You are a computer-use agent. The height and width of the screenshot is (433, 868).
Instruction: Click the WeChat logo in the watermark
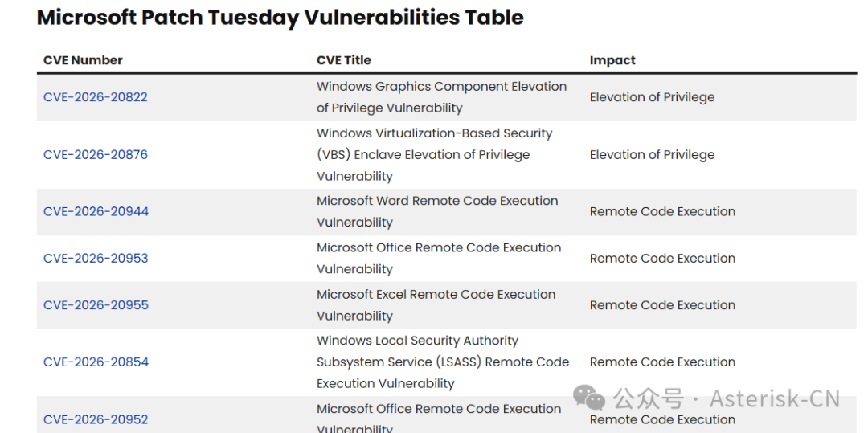[x=589, y=398]
